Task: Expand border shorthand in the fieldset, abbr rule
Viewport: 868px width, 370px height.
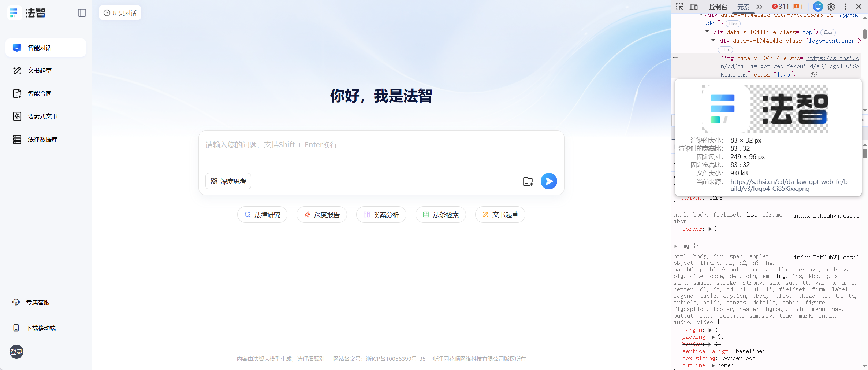Action: [x=710, y=229]
